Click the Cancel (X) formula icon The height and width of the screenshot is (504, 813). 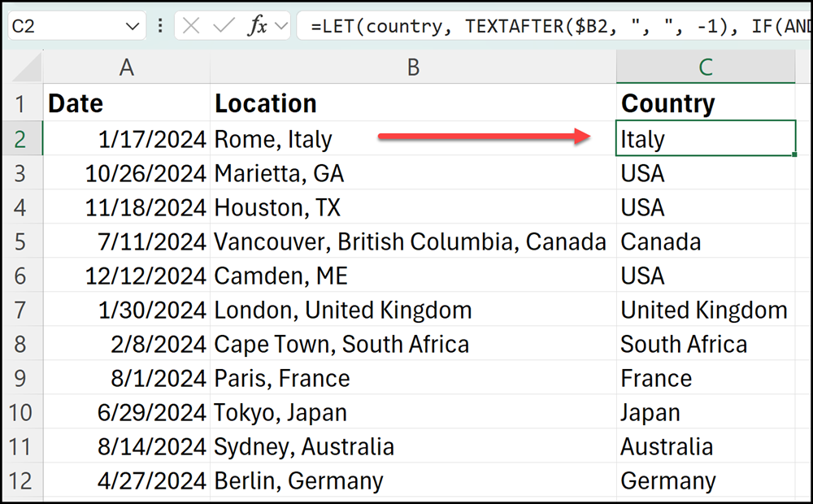191,25
